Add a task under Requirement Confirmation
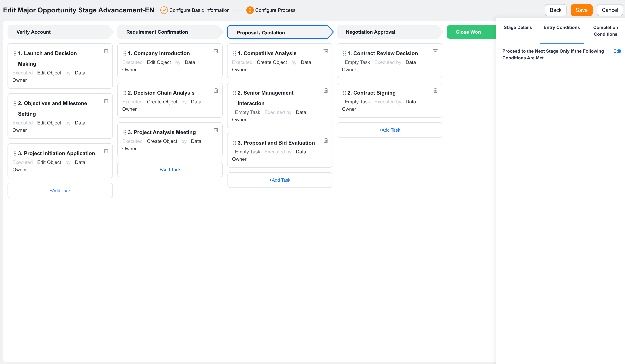This screenshot has width=625, height=364. tap(170, 170)
